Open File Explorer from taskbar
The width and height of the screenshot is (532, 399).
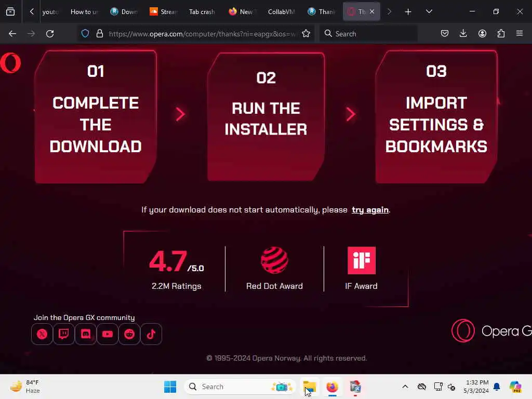coord(310,387)
